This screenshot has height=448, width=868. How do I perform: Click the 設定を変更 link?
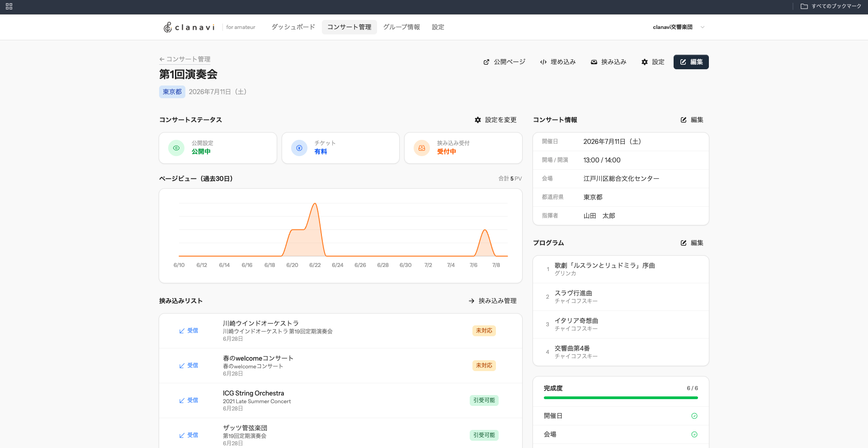[495, 120]
